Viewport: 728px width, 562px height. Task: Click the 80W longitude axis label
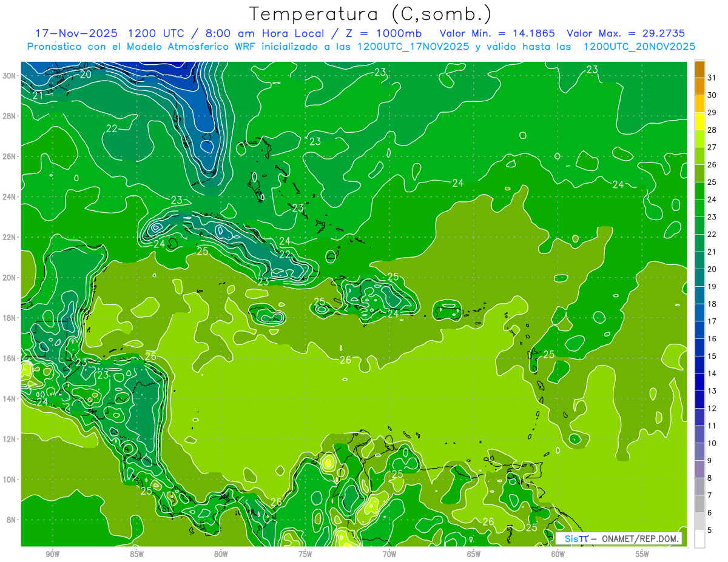(x=221, y=554)
